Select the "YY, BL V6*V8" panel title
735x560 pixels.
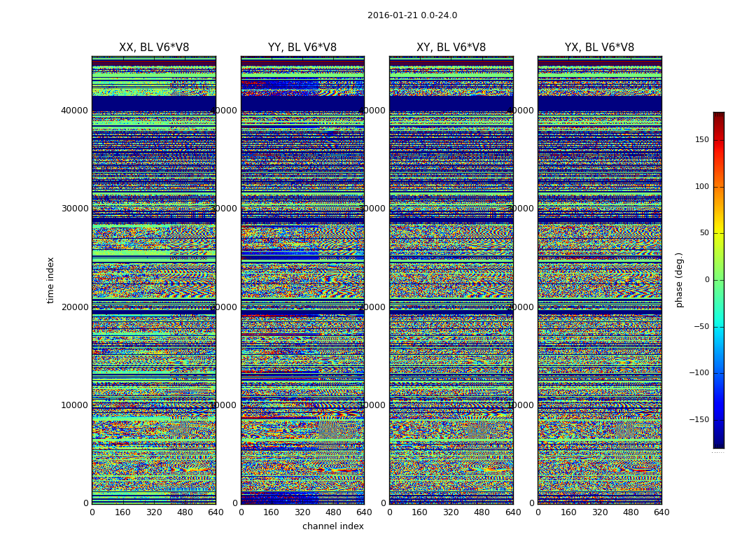302,48
